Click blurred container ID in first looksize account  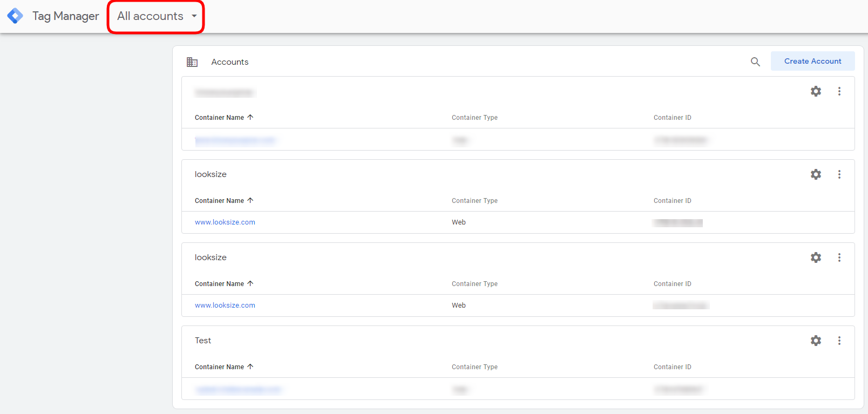[x=678, y=222]
